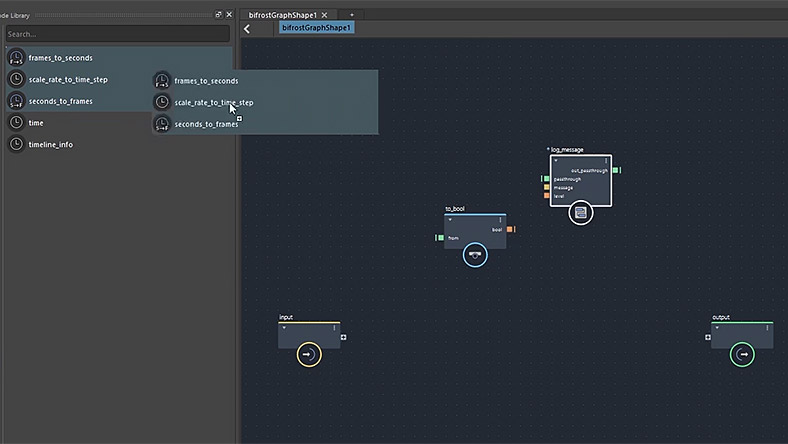The height and width of the screenshot is (444, 788).
Task: Click the log_message node title
Action: coord(567,150)
